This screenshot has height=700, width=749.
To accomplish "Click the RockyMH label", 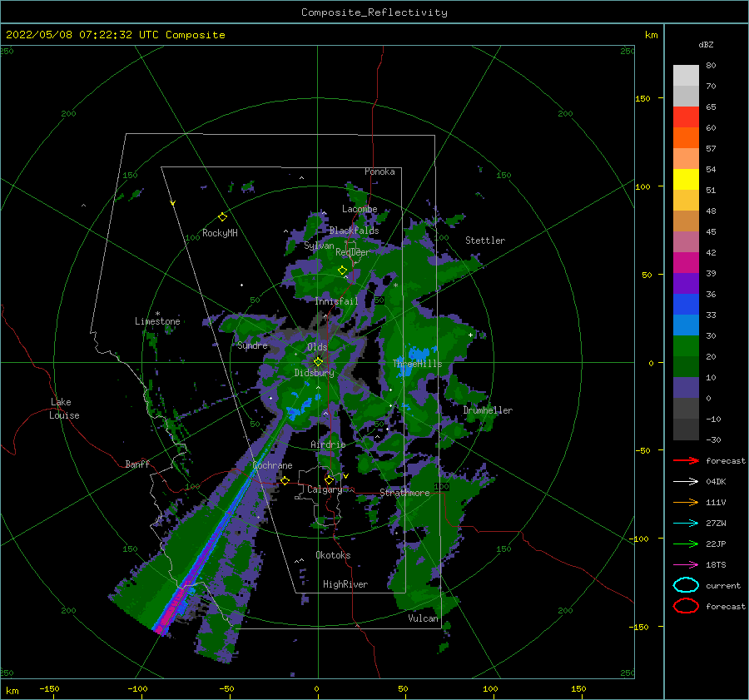I will coord(220,233).
